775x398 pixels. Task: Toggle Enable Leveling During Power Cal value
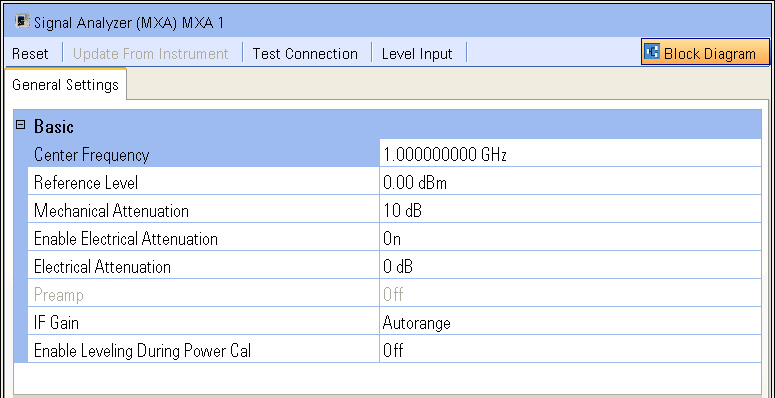click(570, 351)
